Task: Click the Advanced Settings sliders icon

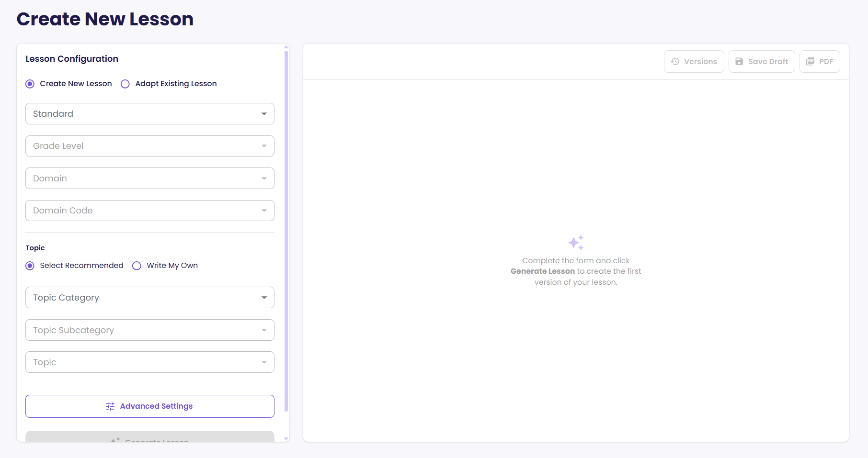Action: [x=110, y=406]
